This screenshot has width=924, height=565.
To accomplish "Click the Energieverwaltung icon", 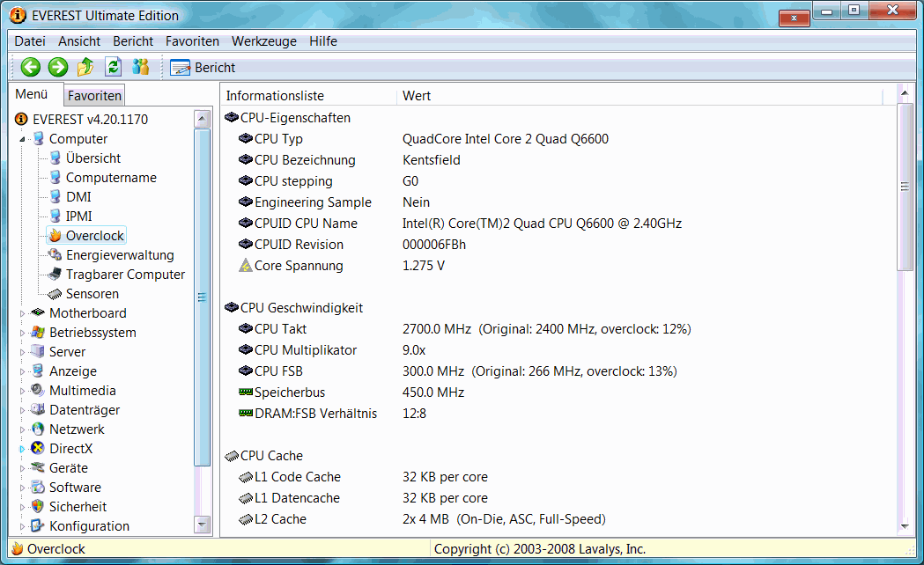I will 55,254.
